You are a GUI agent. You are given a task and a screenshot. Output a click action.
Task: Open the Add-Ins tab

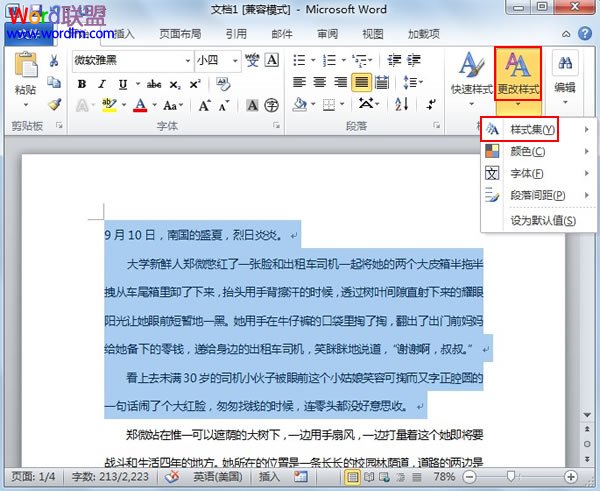(424, 34)
